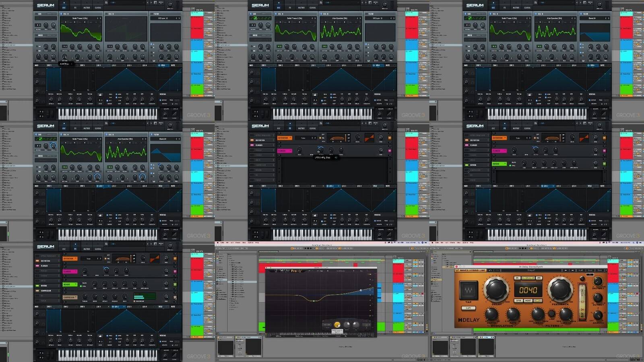Viewport: 644px width, 362px height.
Task: Toggle Reverb power button in middle-right Serum
Action: [604, 163]
